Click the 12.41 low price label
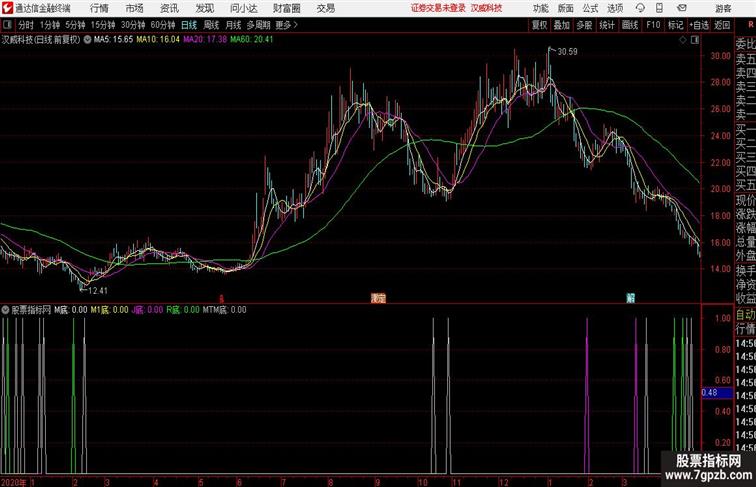 (98, 290)
